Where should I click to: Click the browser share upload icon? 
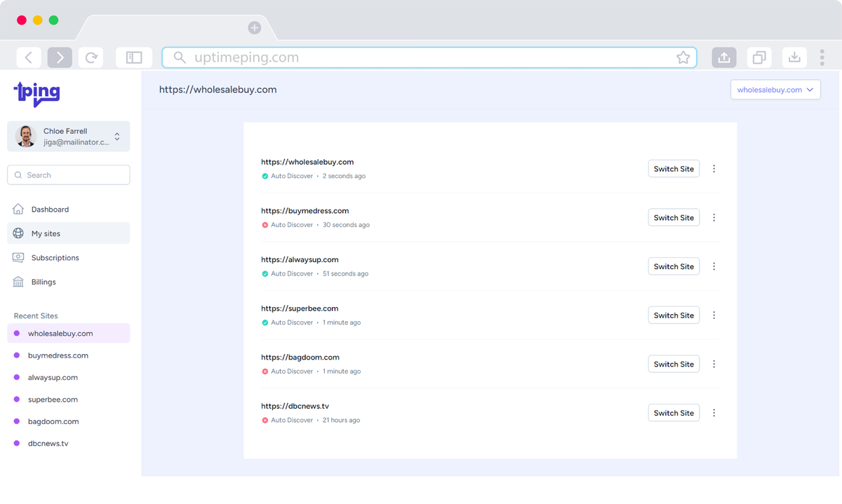pos(724,57)
